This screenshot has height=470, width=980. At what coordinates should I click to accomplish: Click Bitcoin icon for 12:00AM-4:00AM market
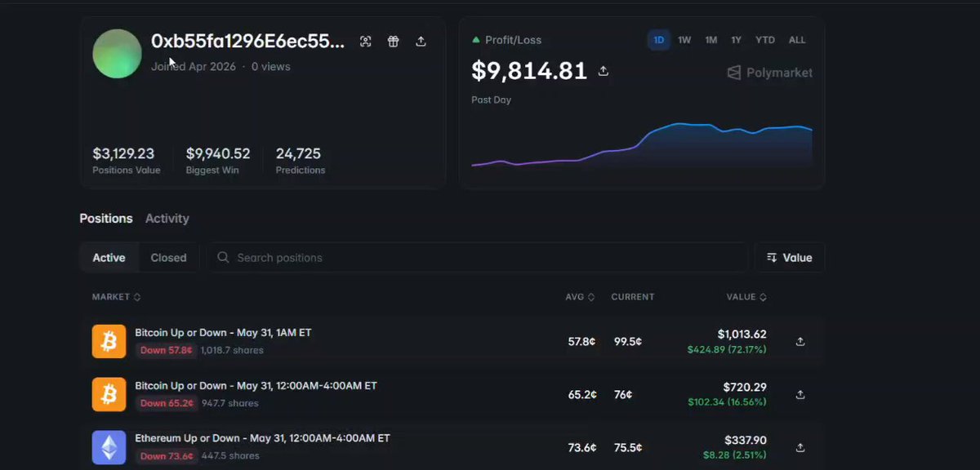109,394
